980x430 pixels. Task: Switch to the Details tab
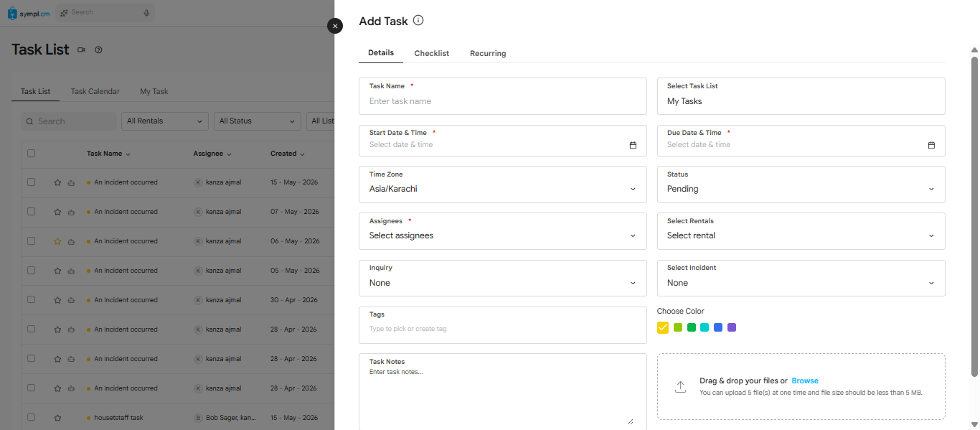[381, 53]
